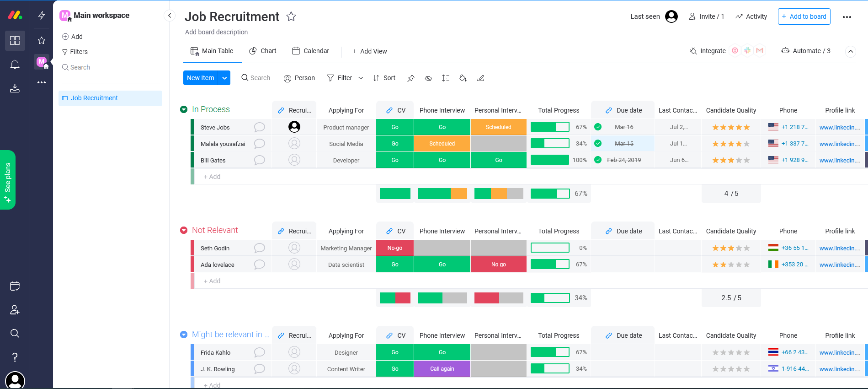The width and height of the screenshot is (868, 389).
Task: Open notifications bell icon
Action: click(15, 65)
